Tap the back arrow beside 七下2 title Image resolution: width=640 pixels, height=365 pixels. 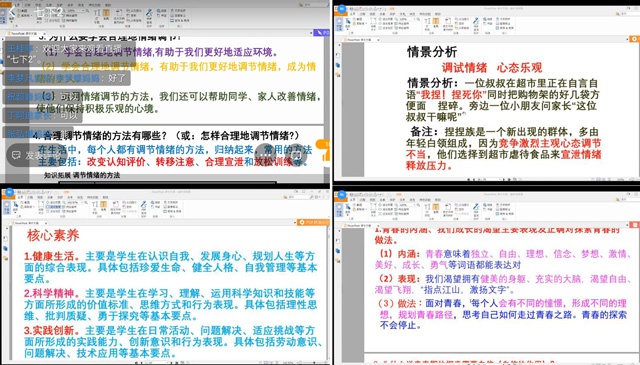[x=12, y=11]
